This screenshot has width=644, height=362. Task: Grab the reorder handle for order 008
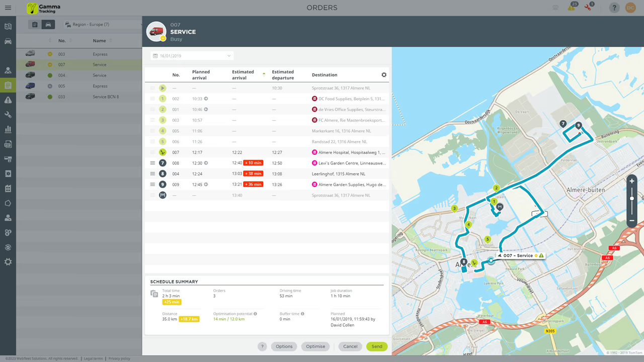[x=152, y=163]
